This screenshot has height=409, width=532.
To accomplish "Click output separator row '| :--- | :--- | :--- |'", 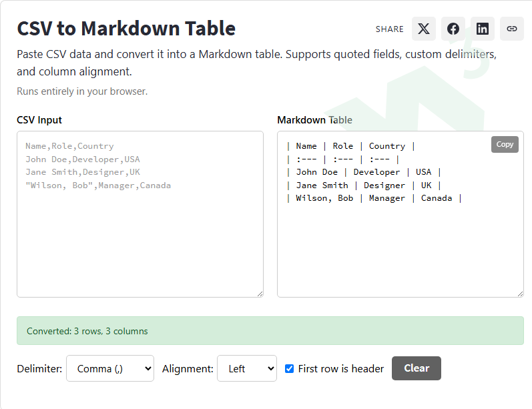I will pos(343,159).
